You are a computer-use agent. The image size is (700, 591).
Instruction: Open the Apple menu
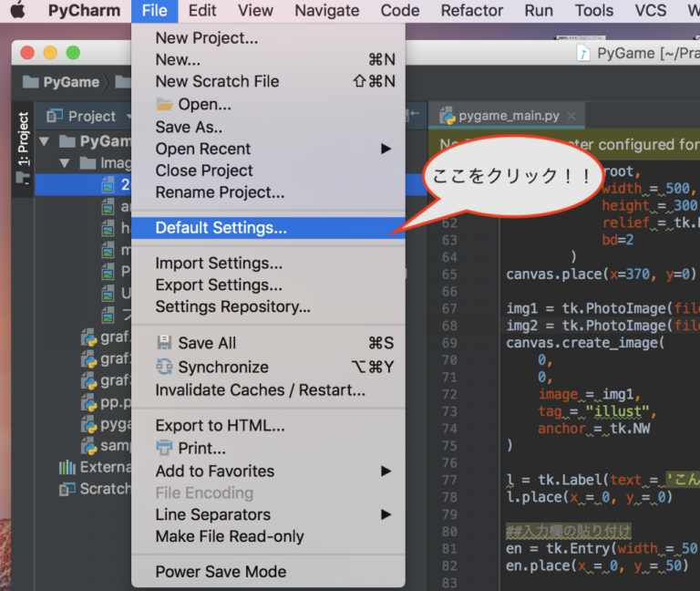18,10
